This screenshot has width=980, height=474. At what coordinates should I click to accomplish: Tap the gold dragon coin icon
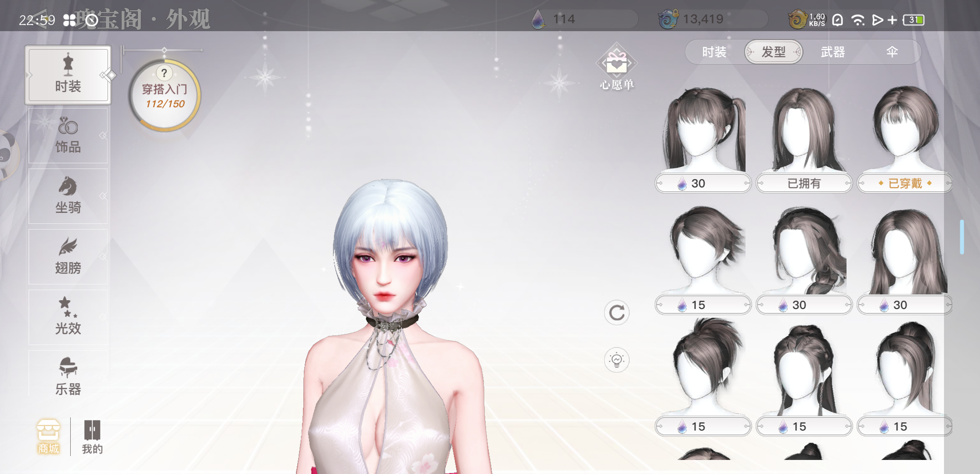point(797,19)
